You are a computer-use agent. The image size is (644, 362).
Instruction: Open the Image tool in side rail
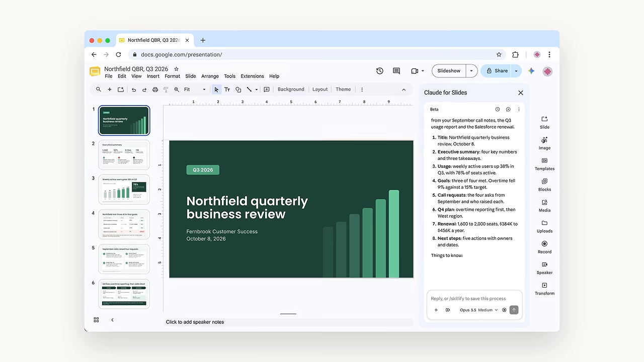coord(544,143)
